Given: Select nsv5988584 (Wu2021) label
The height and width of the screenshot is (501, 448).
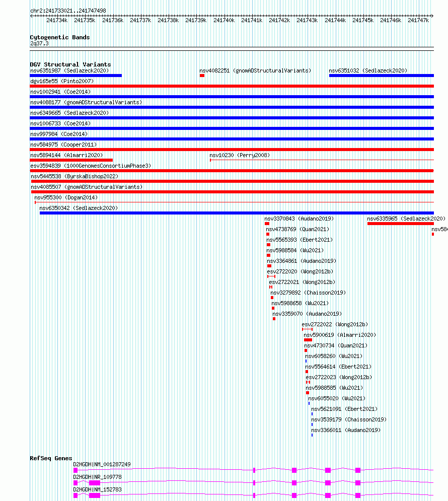Looking at the screenshot, I should pyautogui.click(x=295, y=250).
